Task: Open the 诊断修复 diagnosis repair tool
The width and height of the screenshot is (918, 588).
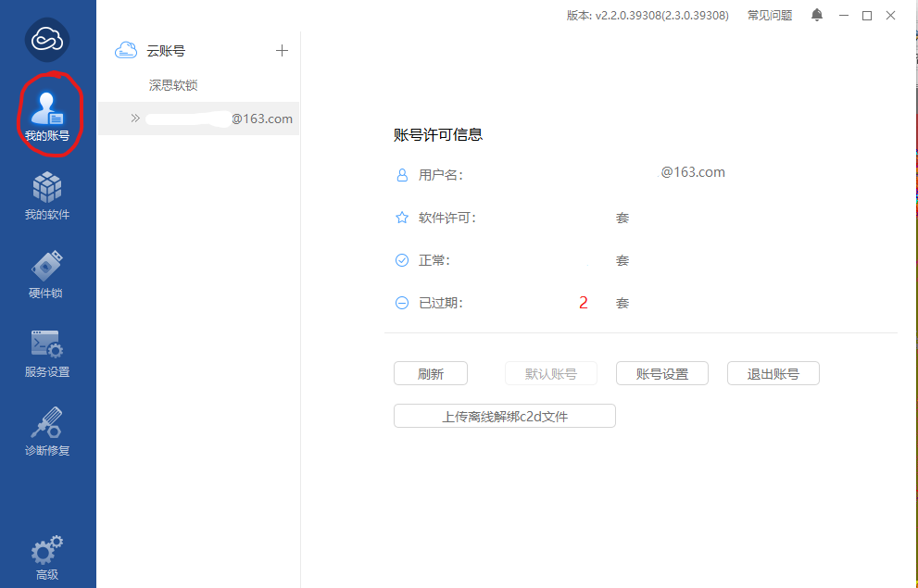Action: click(47, 432)
